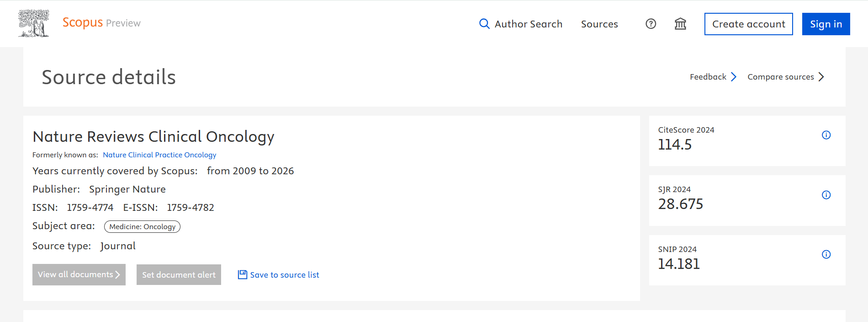The width and height of the screenshot is (868, 322).
Task: Click Create account button
Action: 748,24
